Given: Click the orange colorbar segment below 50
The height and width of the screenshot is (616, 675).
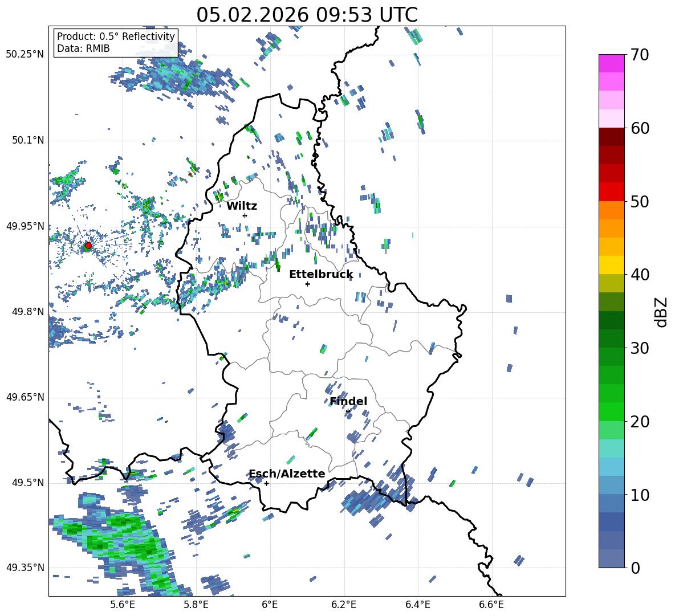Looking at the screenshot, I should pos(611,210).
